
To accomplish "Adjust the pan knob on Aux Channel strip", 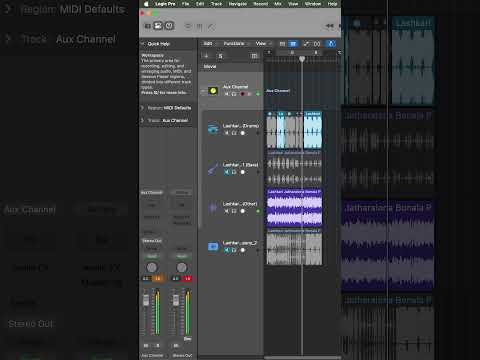I will 152,267.
